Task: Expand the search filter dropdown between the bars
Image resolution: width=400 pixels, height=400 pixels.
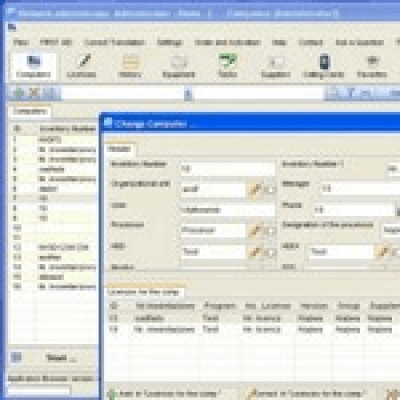Action: [188, 94]
